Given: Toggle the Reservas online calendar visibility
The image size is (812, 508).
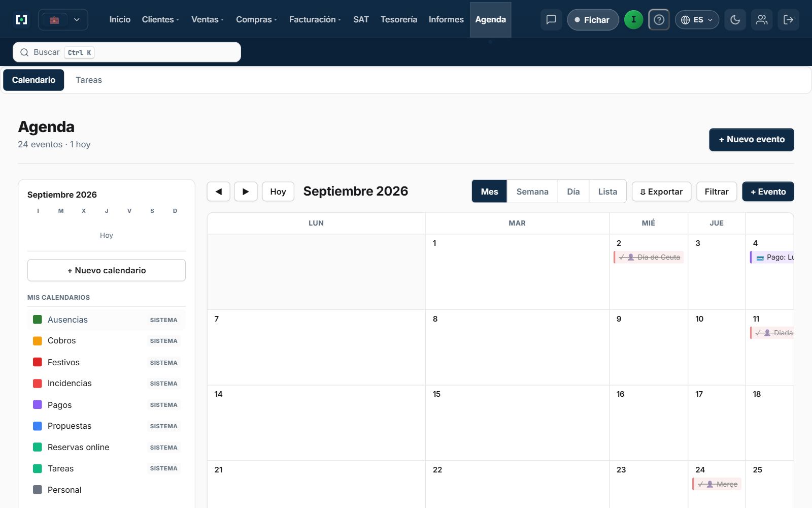Looking at the screenshot, I should tap(37, 447).
